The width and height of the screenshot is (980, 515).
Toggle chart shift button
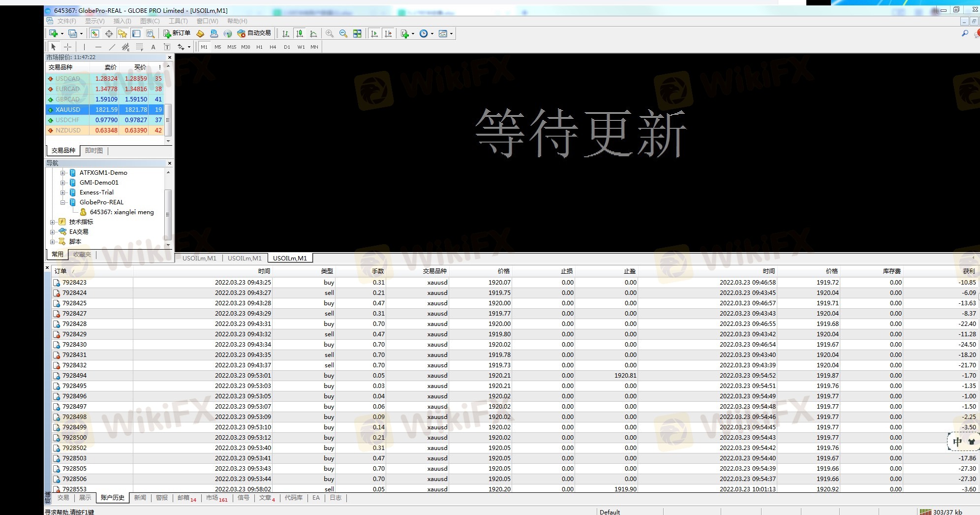point(388,33)
